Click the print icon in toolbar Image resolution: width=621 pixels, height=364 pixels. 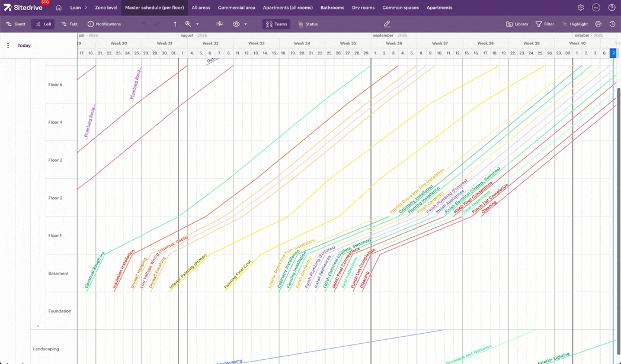coord(598,24)
